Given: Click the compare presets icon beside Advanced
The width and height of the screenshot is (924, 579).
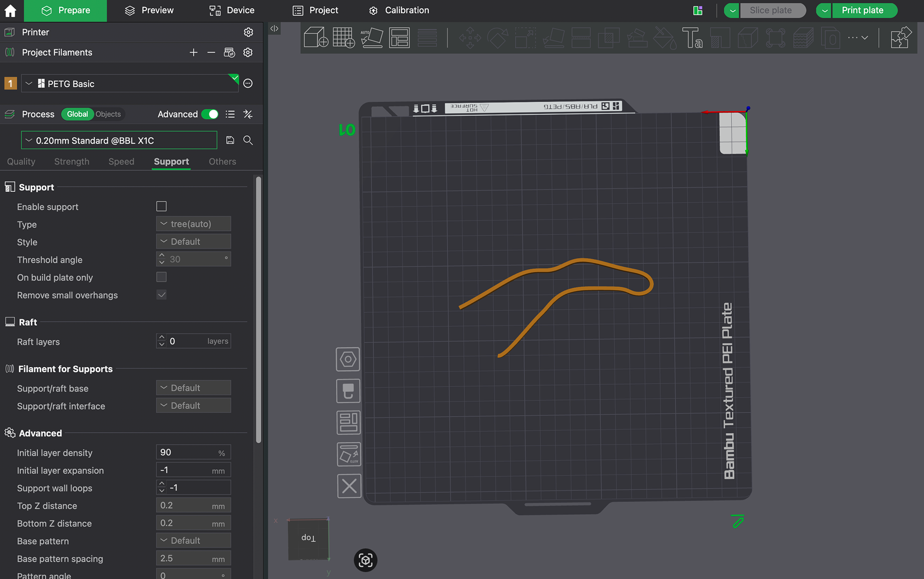Looking at the screenshot, I should click(248, 114).
